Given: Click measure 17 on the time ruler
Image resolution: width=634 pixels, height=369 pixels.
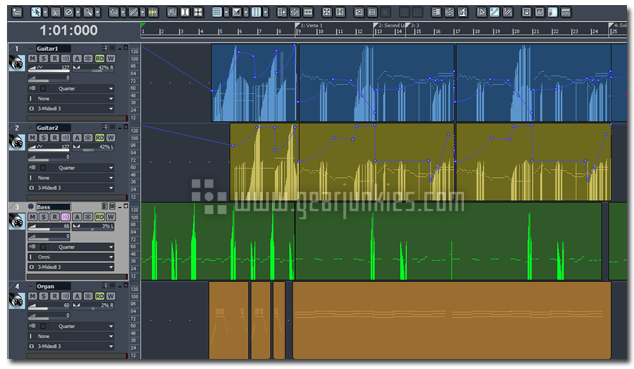Looking at the screenshot, I should click(x=456, y=32).
